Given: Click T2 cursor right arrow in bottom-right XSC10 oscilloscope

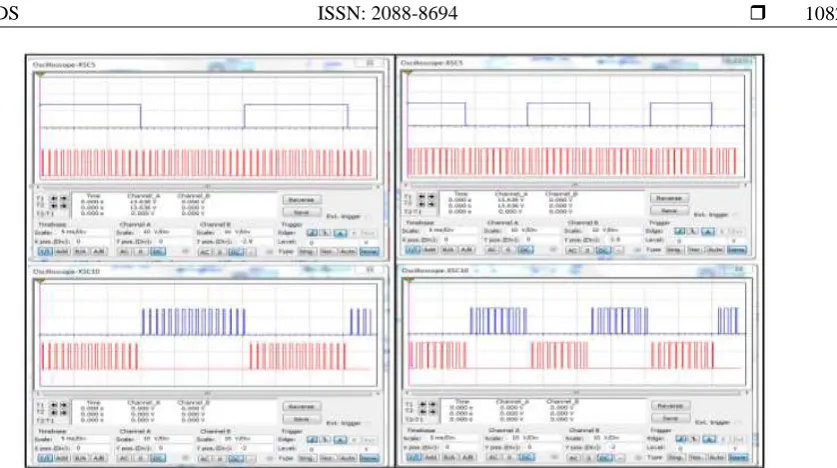Looking at the screenshot, I should point(432,411).
